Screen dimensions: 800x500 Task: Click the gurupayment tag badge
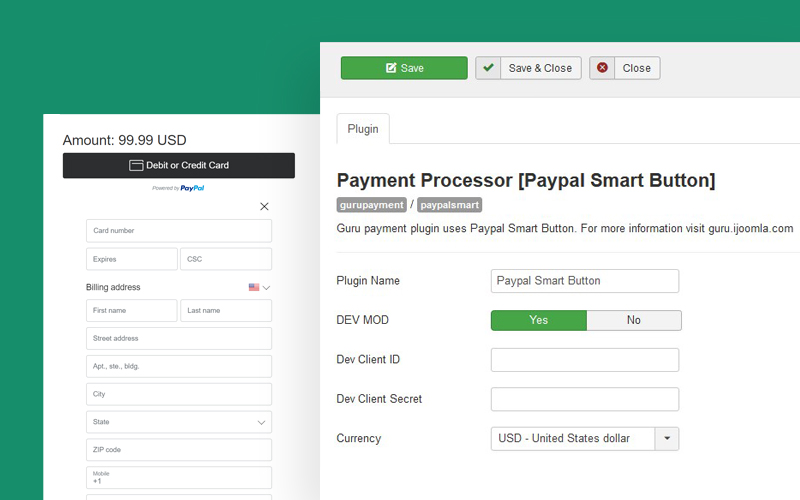(x=371, y=205)
